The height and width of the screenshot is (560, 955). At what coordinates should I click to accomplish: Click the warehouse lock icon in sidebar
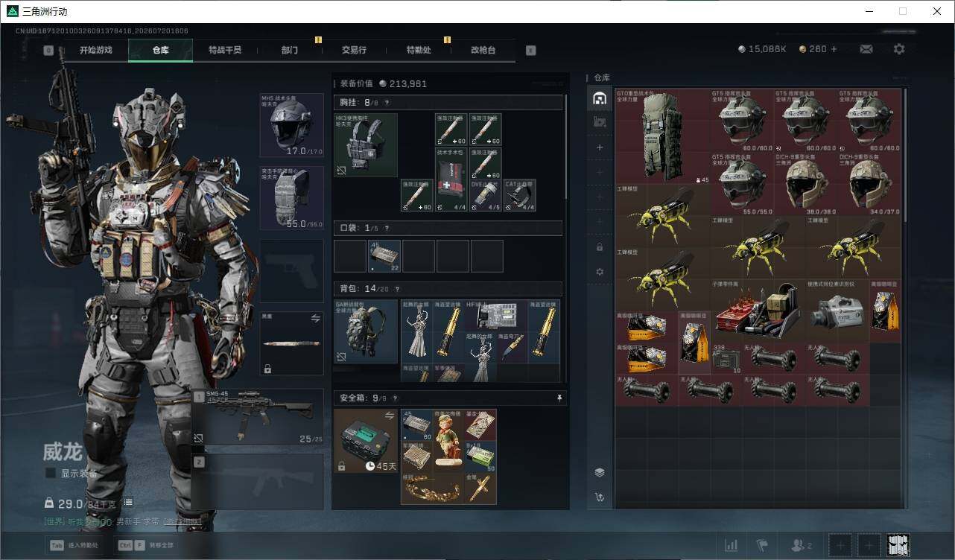point(600,246)
